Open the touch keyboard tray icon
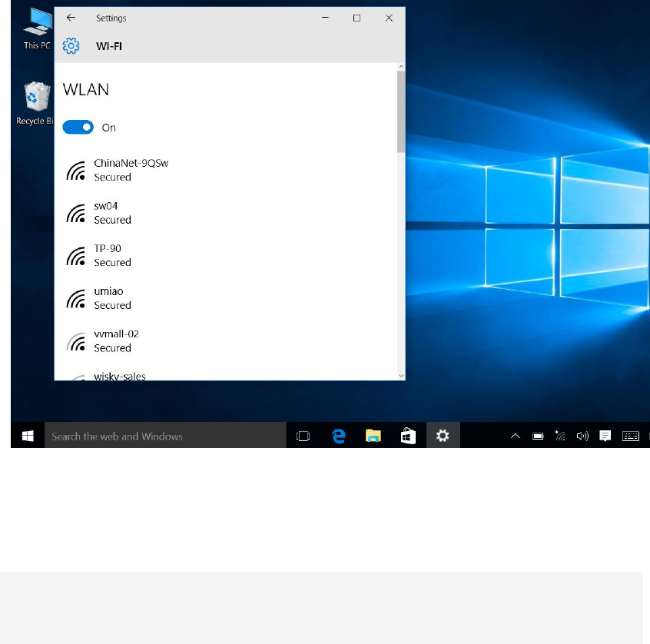 631,436
